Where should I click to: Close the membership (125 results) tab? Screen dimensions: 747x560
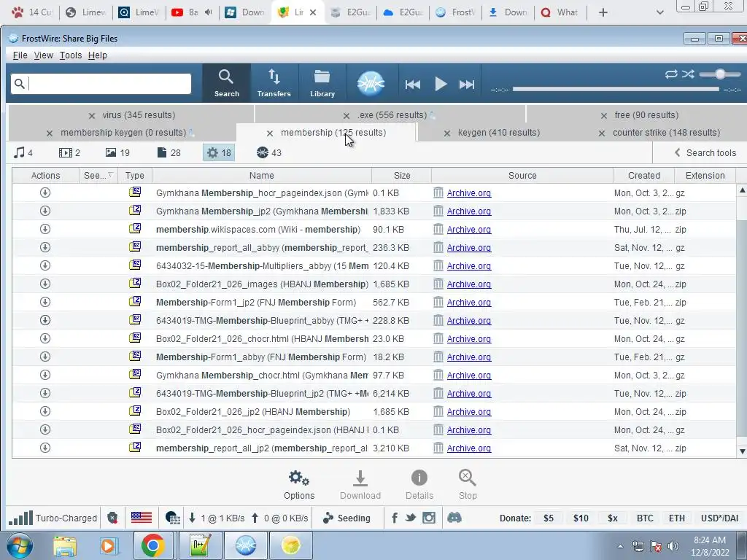[270, 133]
